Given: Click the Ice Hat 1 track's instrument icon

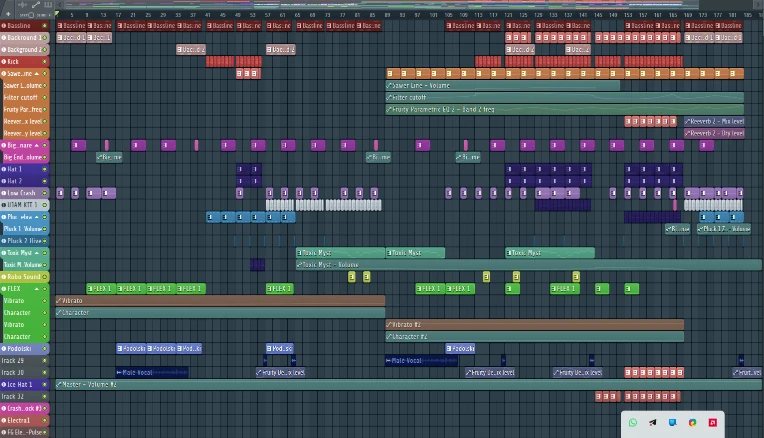Looking at the screenshot, I should pyautogui.click(x=3, y=384).
